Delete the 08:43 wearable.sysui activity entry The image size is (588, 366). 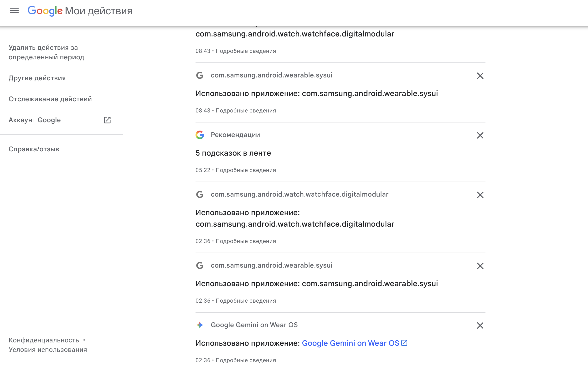480,76
